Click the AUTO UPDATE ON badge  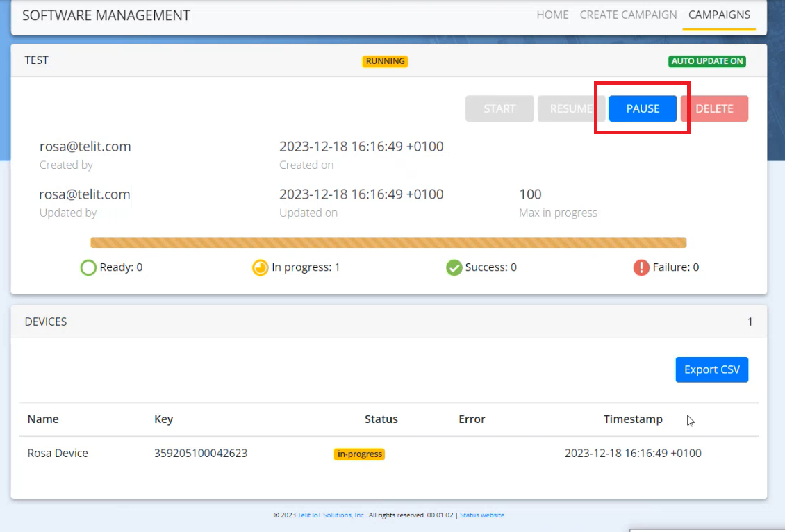(x=707, y=61)
